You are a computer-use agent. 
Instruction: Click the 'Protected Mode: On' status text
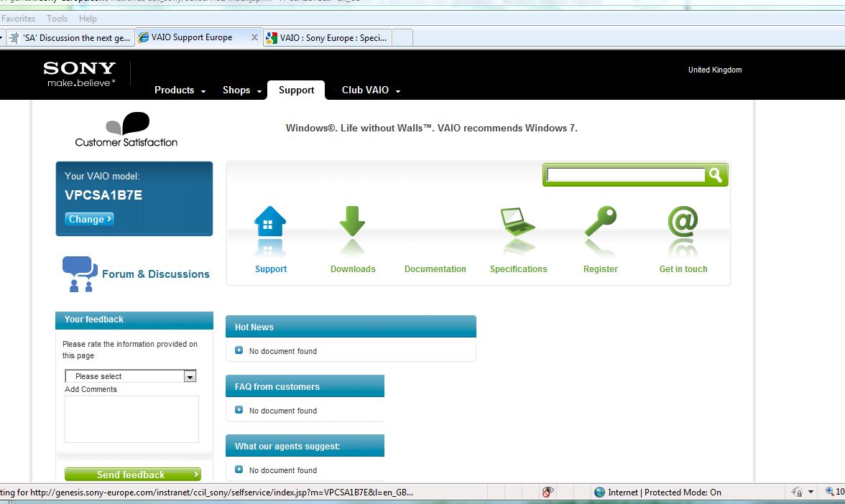[x=683, y=493]
